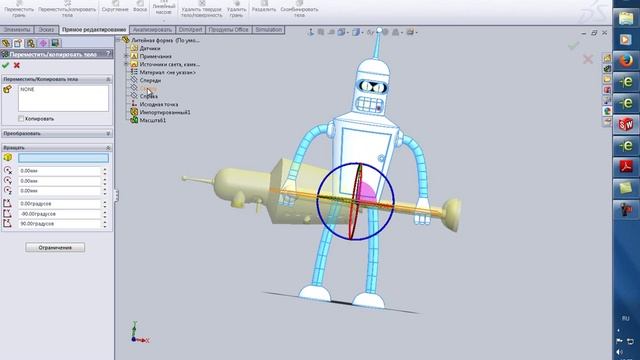640x360 pixels.
Task: Click the Ограничения button
Action: [55, 247]
